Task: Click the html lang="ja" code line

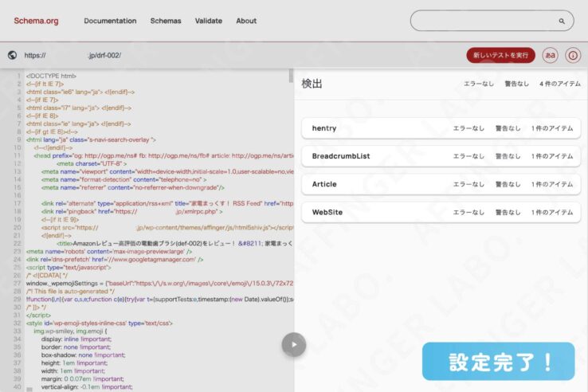Action: 91,139
